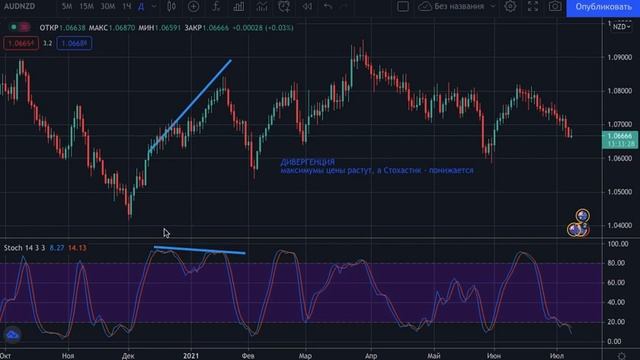Open chart settings gear icon
Screen dimensions: 640x360
tap(510, 6)
